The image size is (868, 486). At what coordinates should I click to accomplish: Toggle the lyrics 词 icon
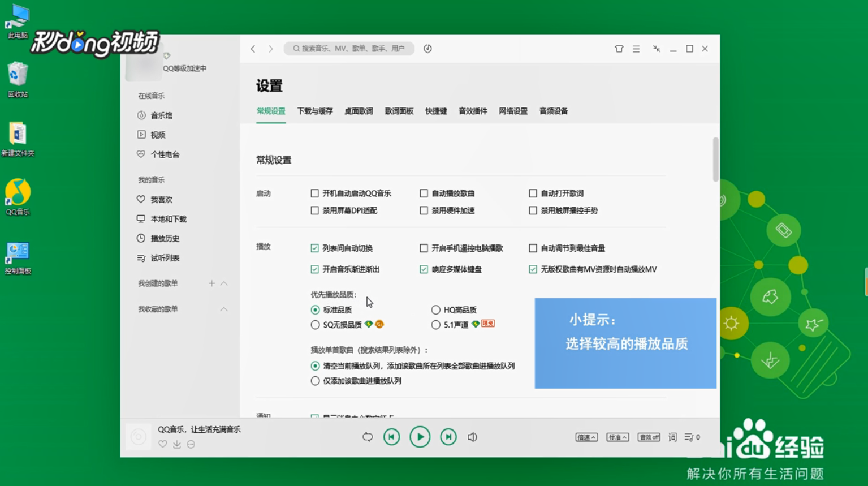coord(672,437)
